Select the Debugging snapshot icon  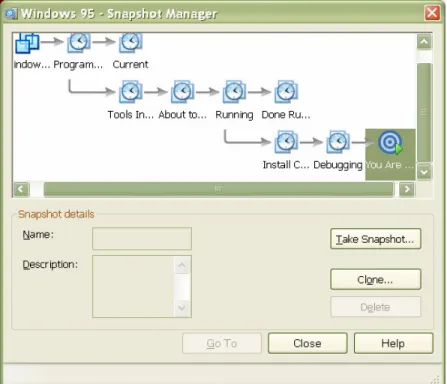click(338, 142)
